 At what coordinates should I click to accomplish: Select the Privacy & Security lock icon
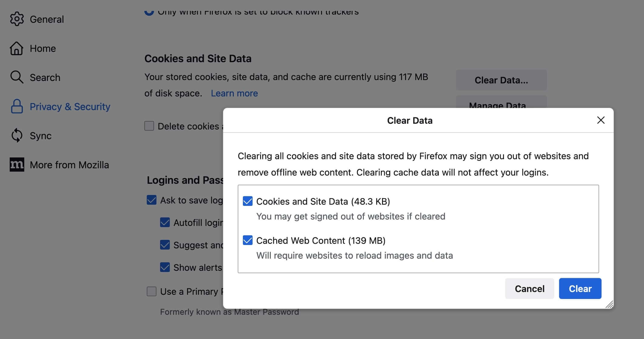17,106
